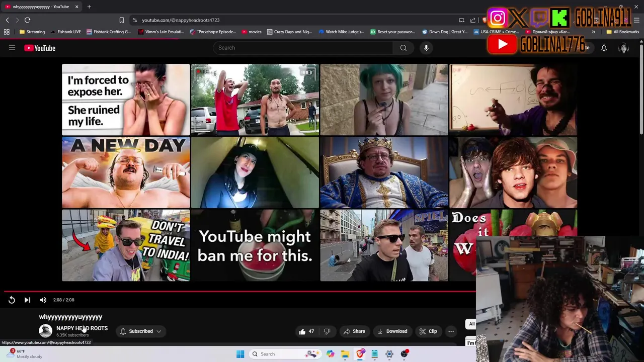
Task: Open the "I'm forced to expose her" suggested video
Action: (126, 100)
